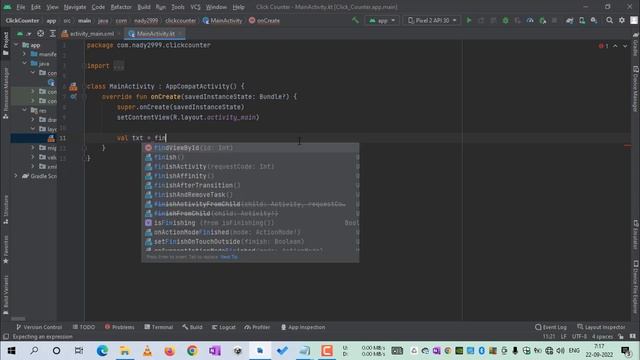640x360 pixels.
Task: Select the MainActivity.kt editor tab
Action: pos(156,33)
